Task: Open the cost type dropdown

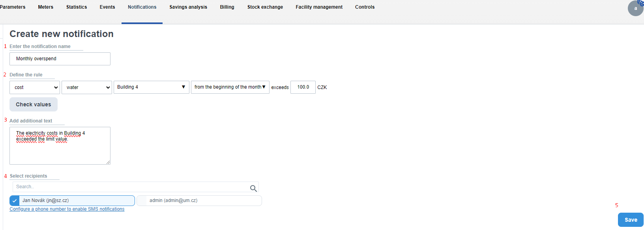Action: [35, 87]
